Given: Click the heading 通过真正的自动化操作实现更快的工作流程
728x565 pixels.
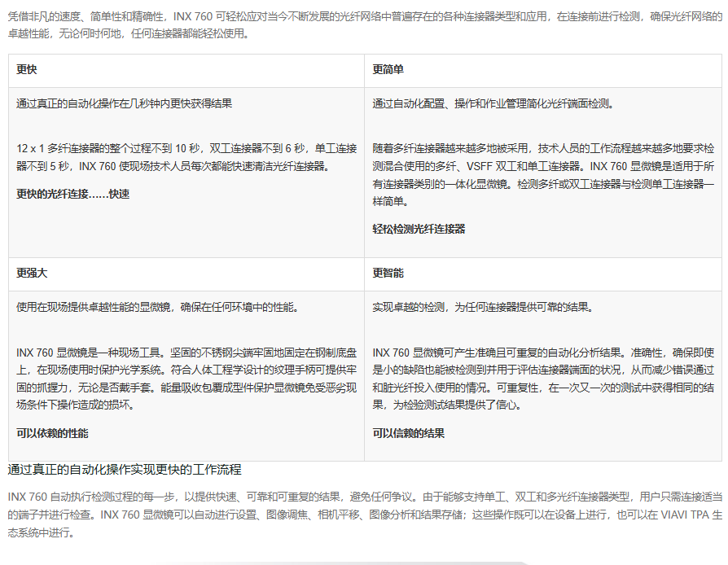Looking at the screenshot, I should point(125,470).
